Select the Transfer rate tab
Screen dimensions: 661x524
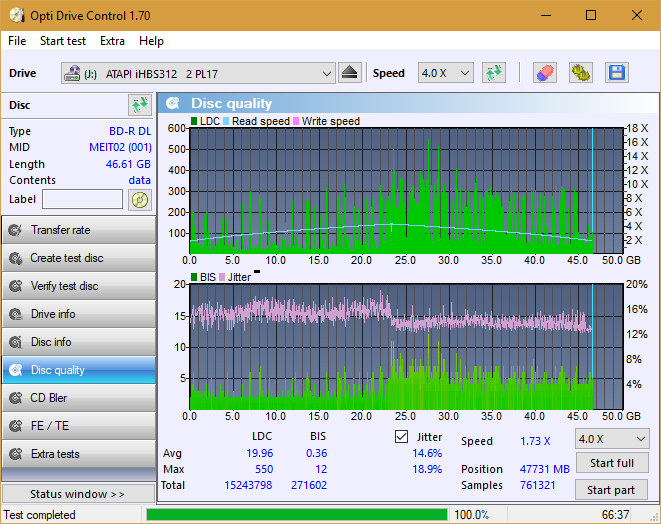point(79,230)
